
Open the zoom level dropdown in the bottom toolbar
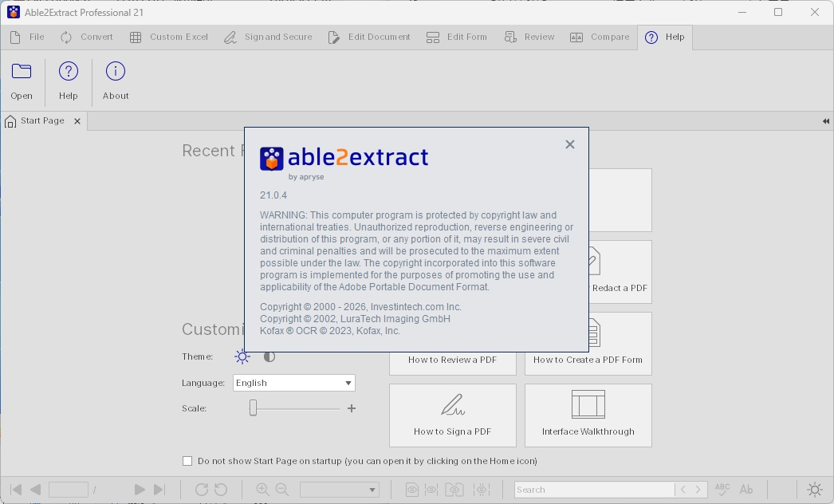pos(339,489)
